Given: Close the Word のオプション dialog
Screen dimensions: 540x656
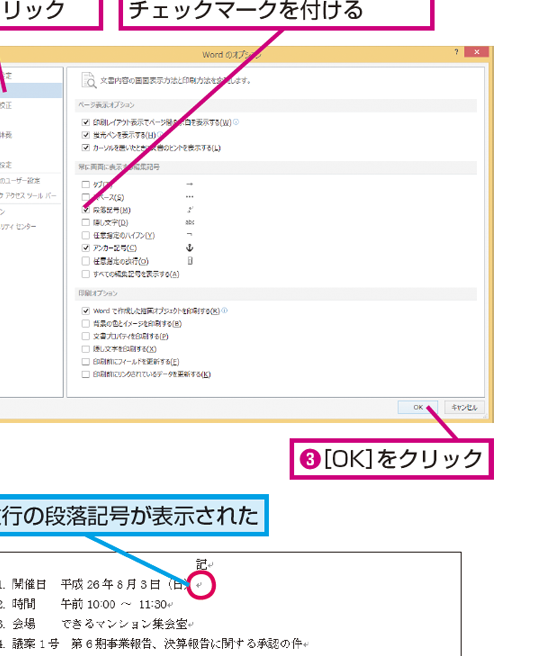Looking at the screenshot, I should (476, 52).
